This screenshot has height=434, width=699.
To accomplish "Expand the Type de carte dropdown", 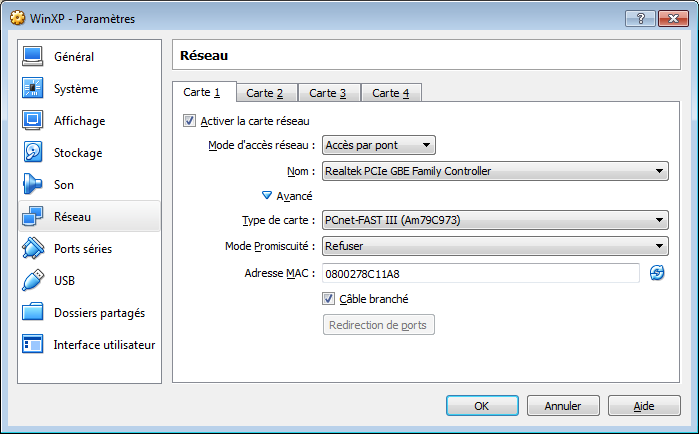I will tap(495, 220).
